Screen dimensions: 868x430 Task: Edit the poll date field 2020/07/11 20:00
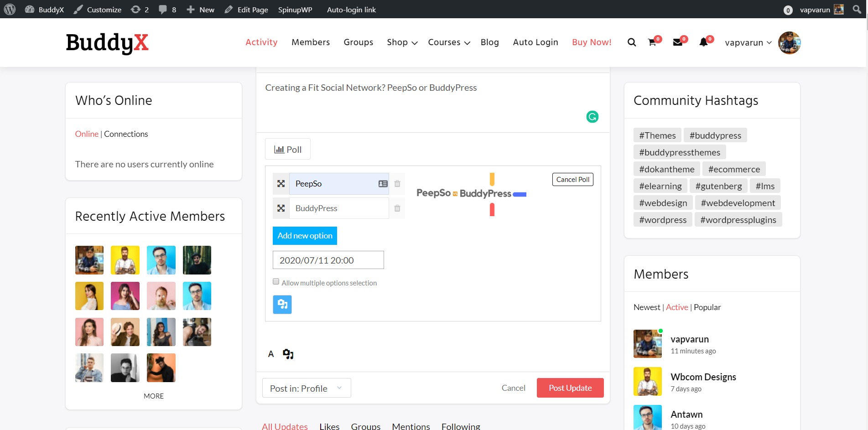[328, 260]
